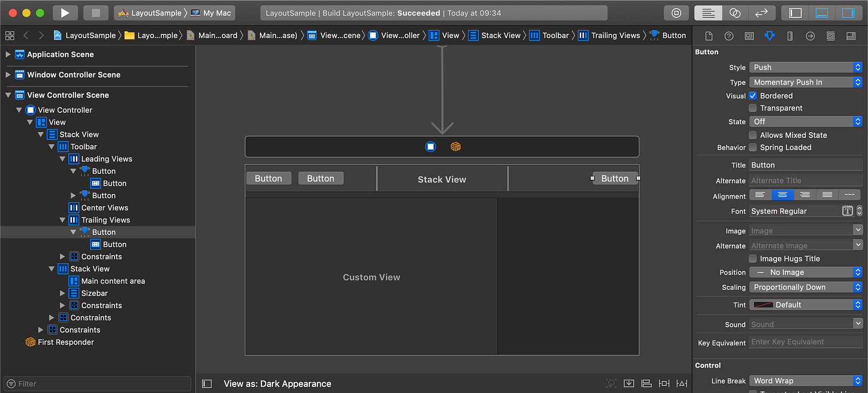Click Toolbar in the jump bar

coord(549,35)
